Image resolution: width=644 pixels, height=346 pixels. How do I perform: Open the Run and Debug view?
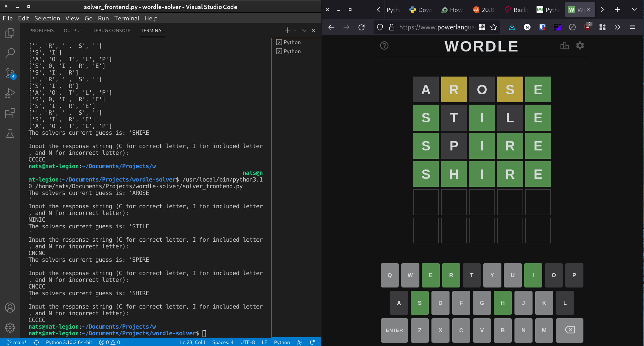pyautogui.click(x=10, y=93)
